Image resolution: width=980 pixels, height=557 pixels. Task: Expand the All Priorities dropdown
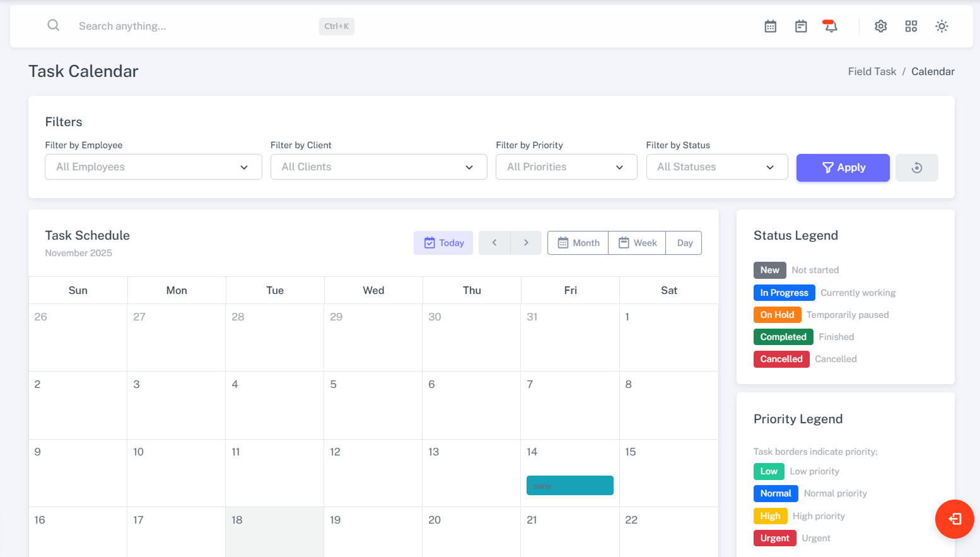coord(566,167)
